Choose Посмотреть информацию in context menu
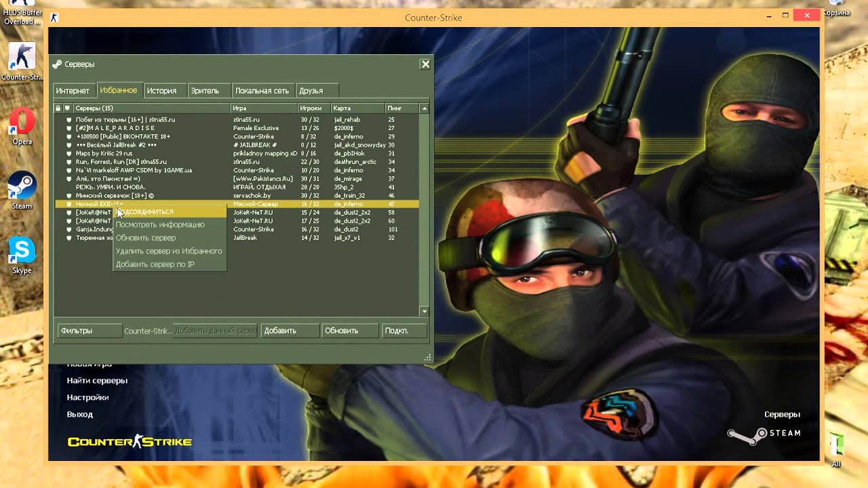 coord(170,224)
